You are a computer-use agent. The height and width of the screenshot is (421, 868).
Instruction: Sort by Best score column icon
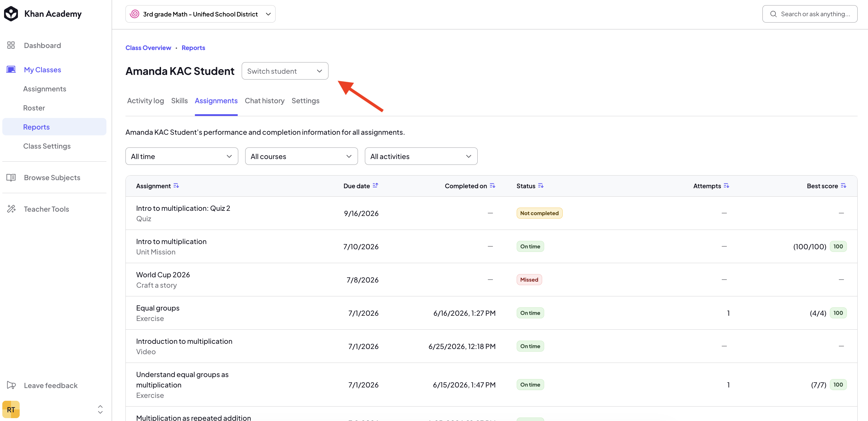(x=843, y=186)
